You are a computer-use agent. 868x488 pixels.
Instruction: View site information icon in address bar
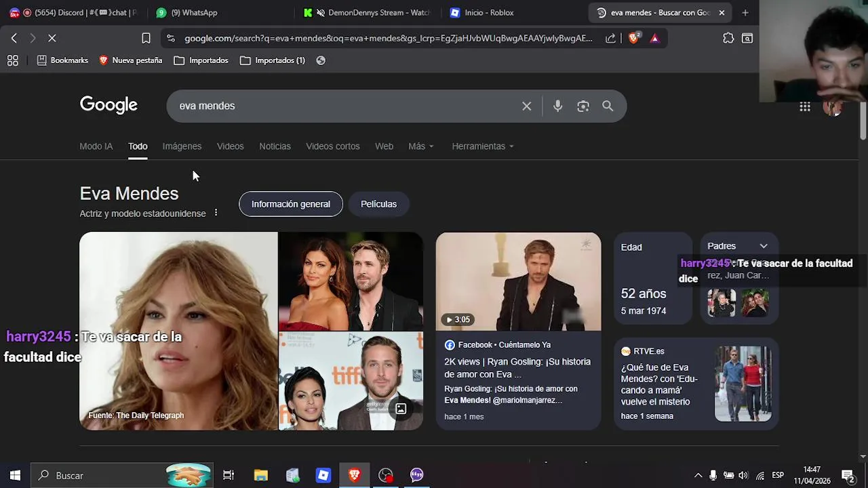pos(170,39)
